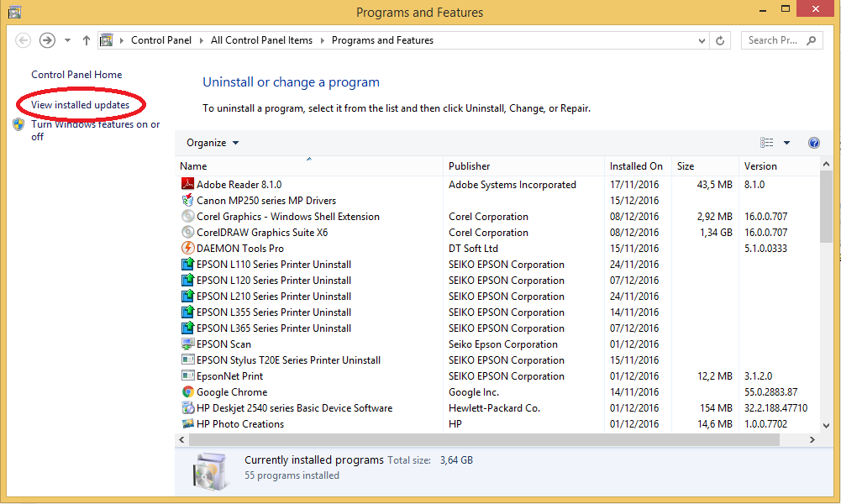Go forward using the forward arrow button

pos(47,40)
